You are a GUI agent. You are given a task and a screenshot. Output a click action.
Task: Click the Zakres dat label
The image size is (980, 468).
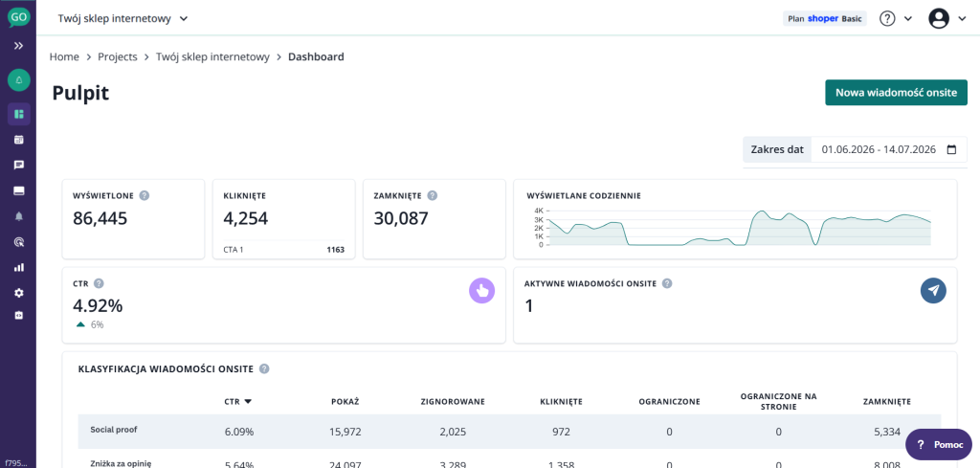(x=777, y=150)
